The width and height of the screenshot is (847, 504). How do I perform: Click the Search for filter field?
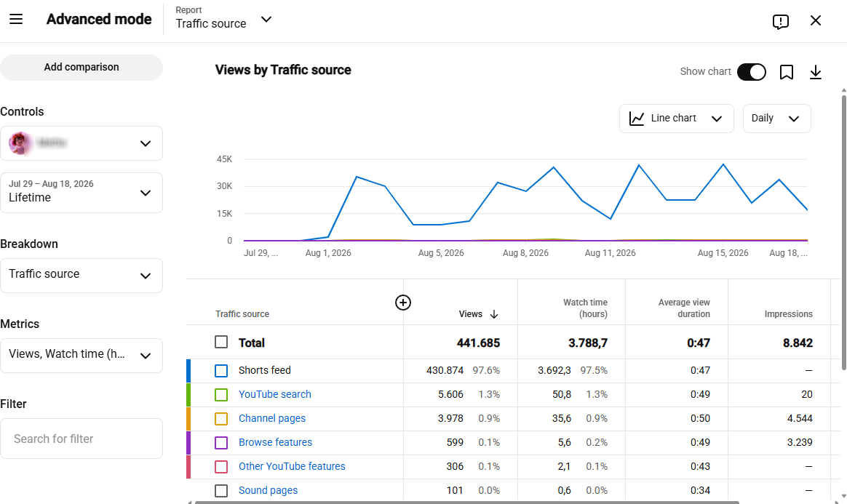pos(81,439)
